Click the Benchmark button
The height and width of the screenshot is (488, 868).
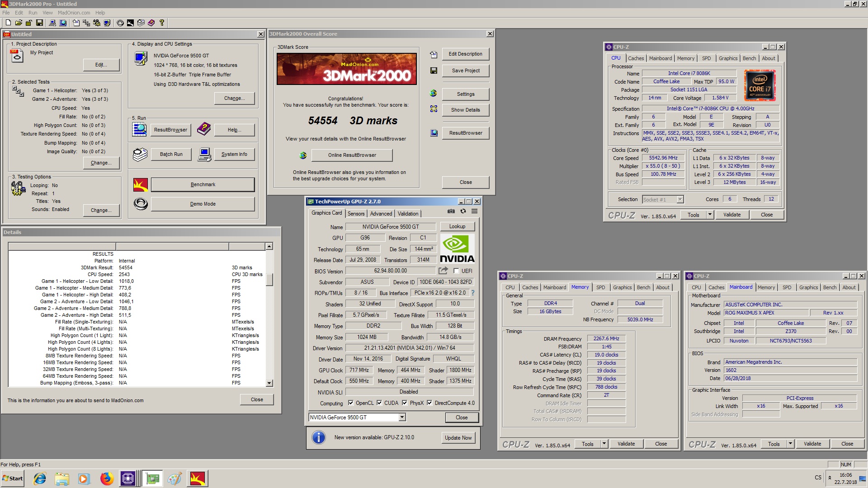coord(203,184)
